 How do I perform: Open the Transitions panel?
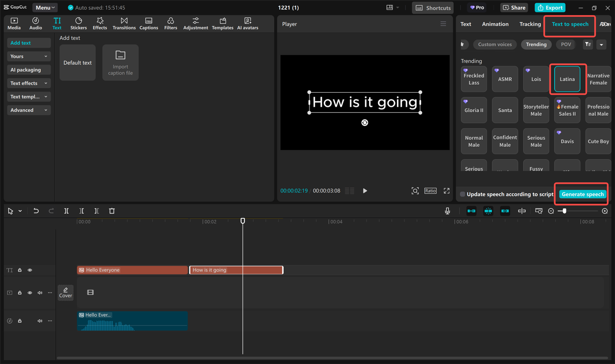click(124, 24)
